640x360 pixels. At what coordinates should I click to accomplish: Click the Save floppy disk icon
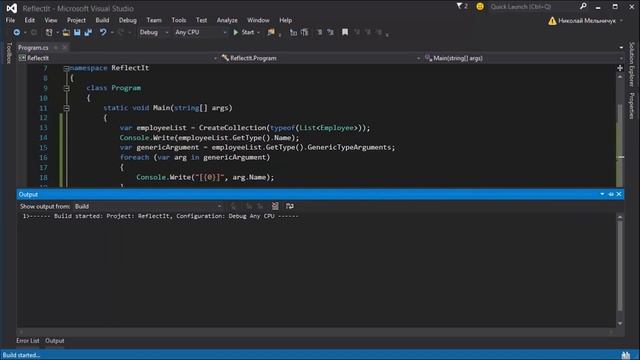(x=77, y=32)
